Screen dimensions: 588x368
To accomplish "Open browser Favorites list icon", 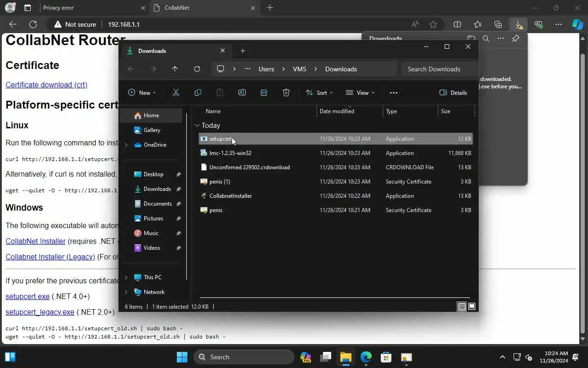I will pyautogui.click(x=478, y=24).
